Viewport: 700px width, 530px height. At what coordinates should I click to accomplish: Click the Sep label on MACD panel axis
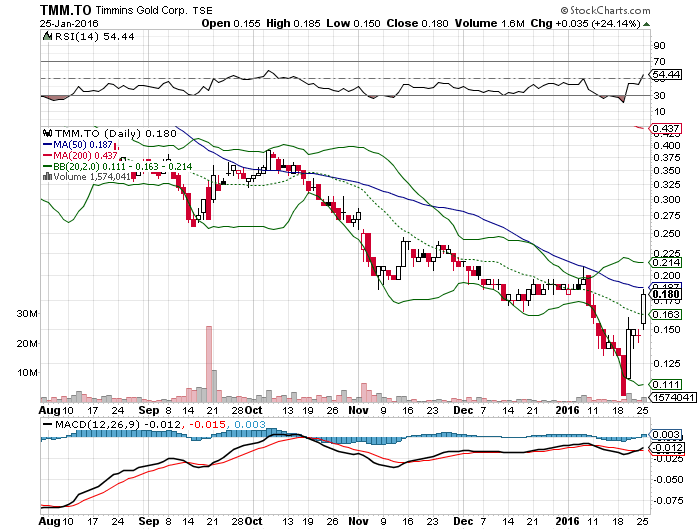[x=149, y=521]
